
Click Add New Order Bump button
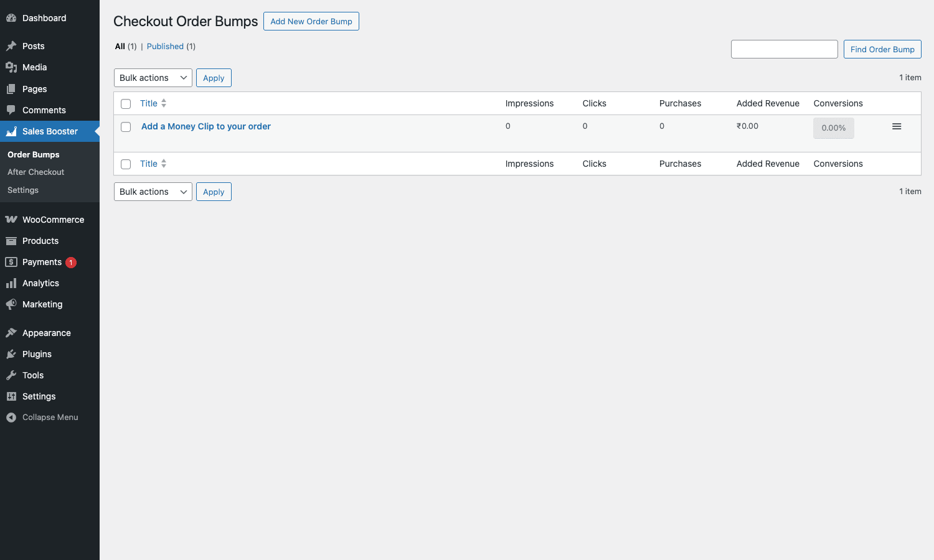[311, 21]
